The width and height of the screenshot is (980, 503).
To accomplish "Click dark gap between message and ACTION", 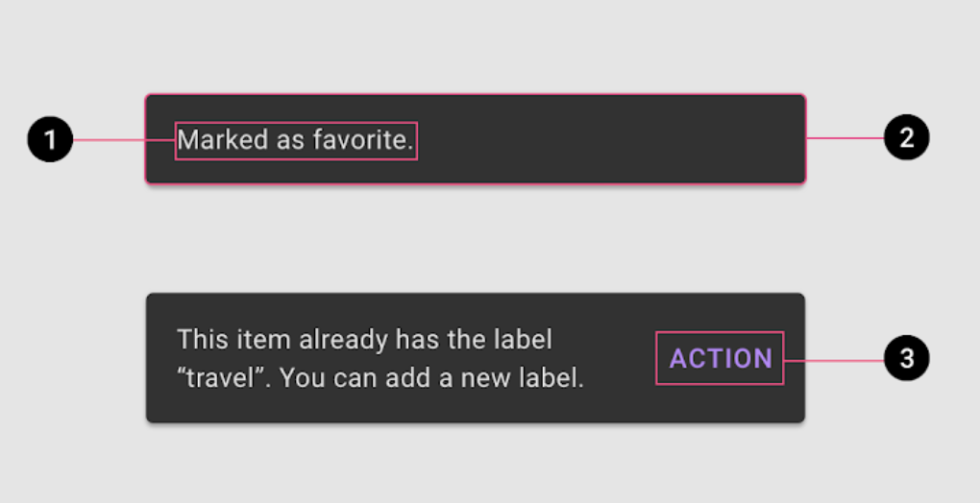I will point(620,358).
